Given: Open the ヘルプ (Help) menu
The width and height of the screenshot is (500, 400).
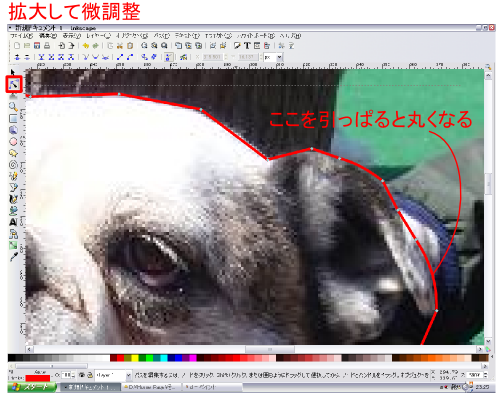Looking at the screenshot, I should [x=290, y=35].
